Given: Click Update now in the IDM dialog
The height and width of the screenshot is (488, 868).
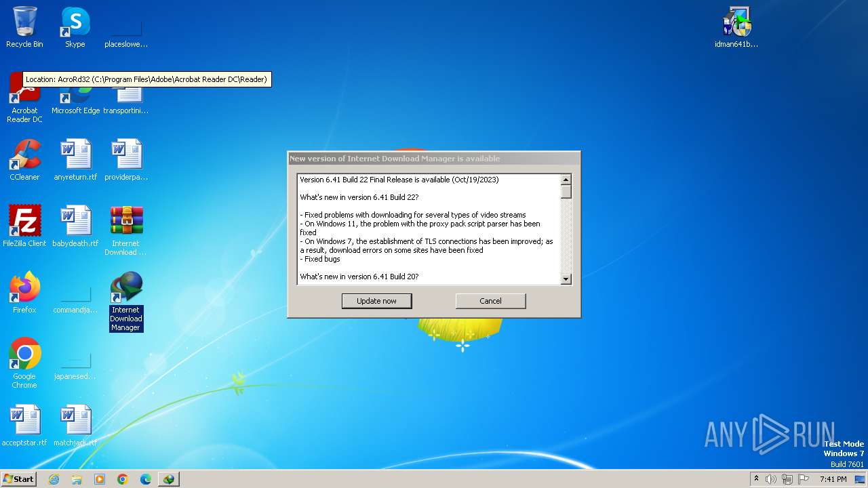Looking at the screenshot, I should pyautogui.click(x=377, y=301).
